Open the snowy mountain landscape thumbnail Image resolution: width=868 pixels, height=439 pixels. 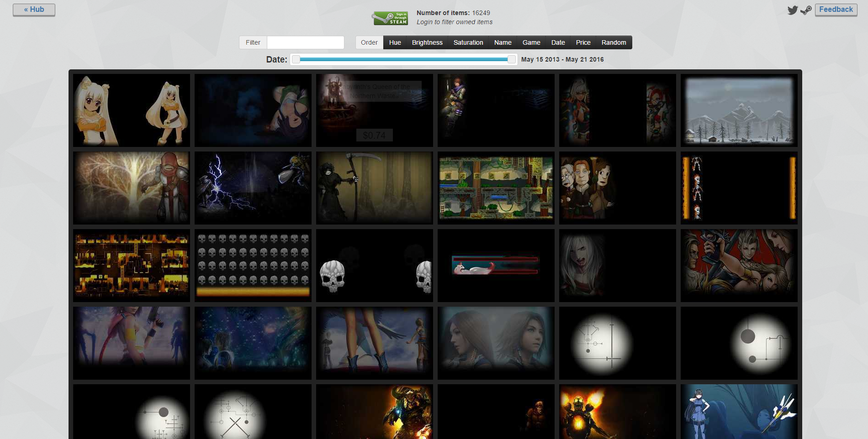(739, 110)
